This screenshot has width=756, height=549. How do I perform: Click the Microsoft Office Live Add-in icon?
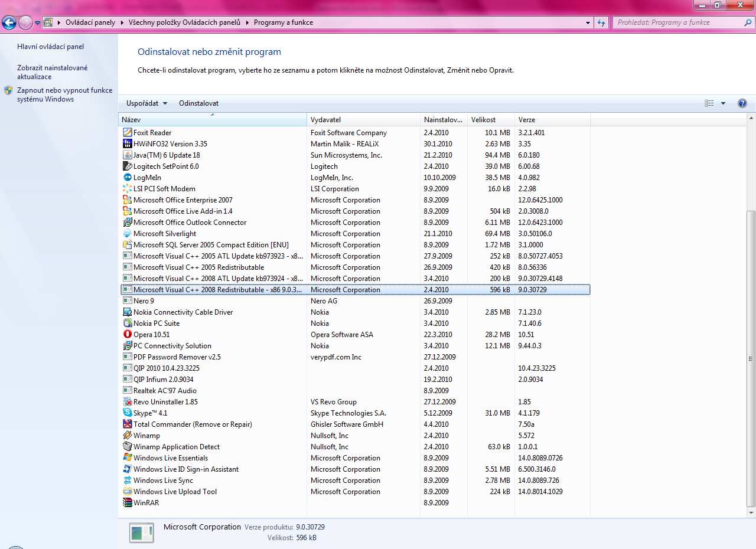127,211
